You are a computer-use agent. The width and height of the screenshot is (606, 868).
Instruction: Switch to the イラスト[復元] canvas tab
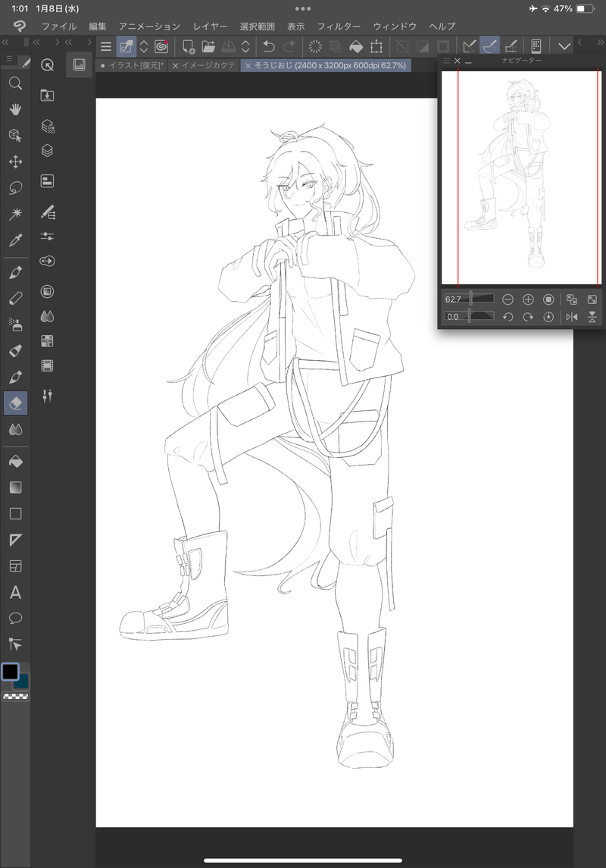pyautogui.click(x=132, y=65)
